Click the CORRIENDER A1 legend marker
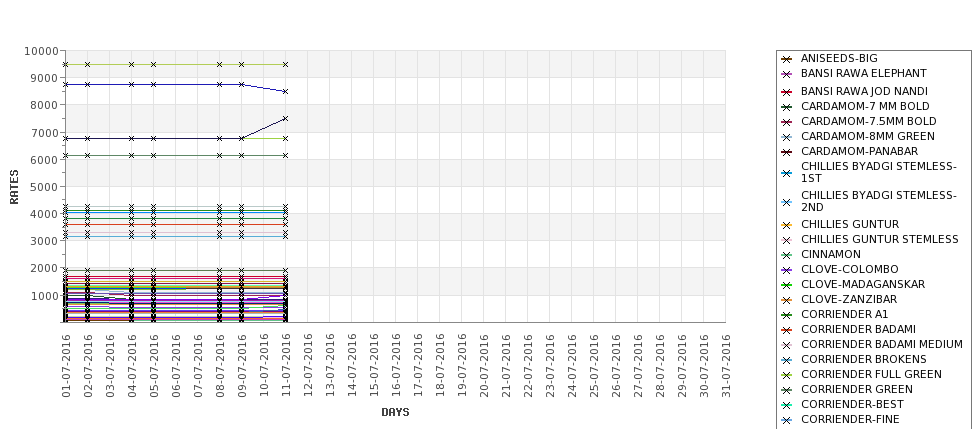The height and width of the screenshot is (429, 975). [x=787, y=315]
